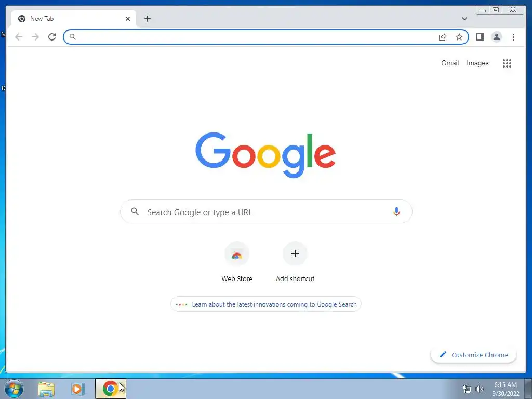Open the Web Store shortcut
532x399 pixels.
click(x=237, y=262)
